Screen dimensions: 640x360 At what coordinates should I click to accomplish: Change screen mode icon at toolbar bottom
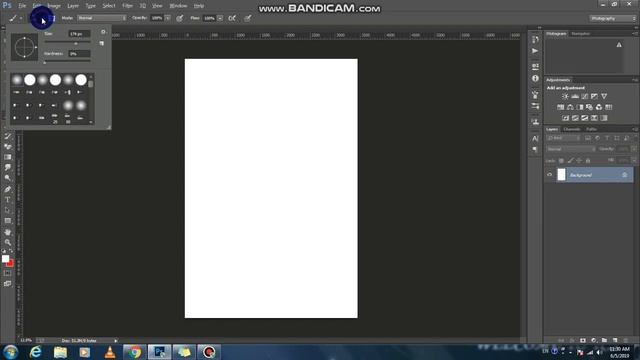[x=7, y=283]
